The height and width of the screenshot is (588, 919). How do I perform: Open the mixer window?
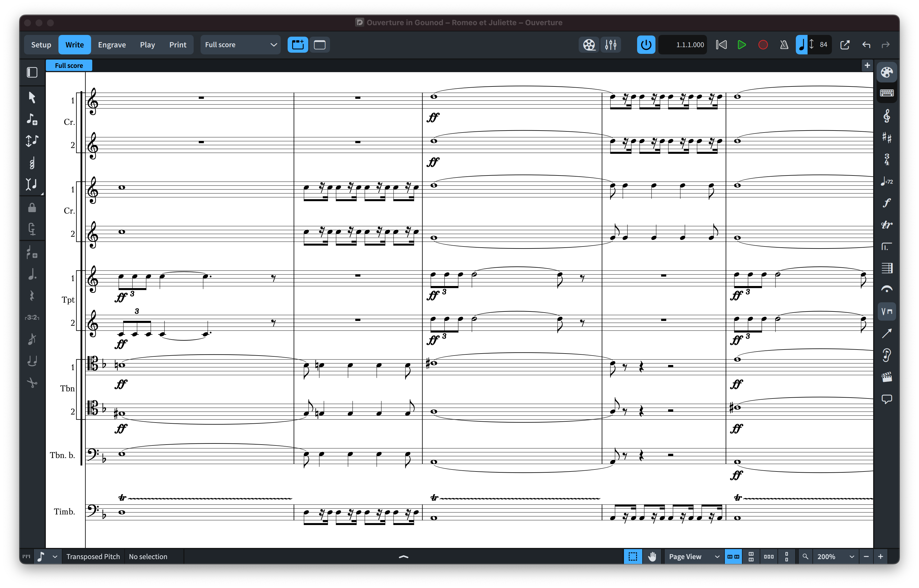click(610, 45)
